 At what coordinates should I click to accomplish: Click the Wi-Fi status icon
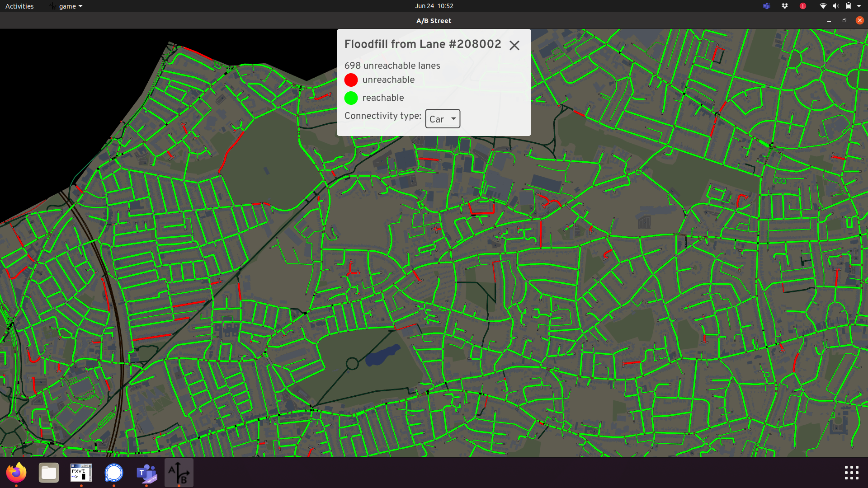click(x=823, y=6)
